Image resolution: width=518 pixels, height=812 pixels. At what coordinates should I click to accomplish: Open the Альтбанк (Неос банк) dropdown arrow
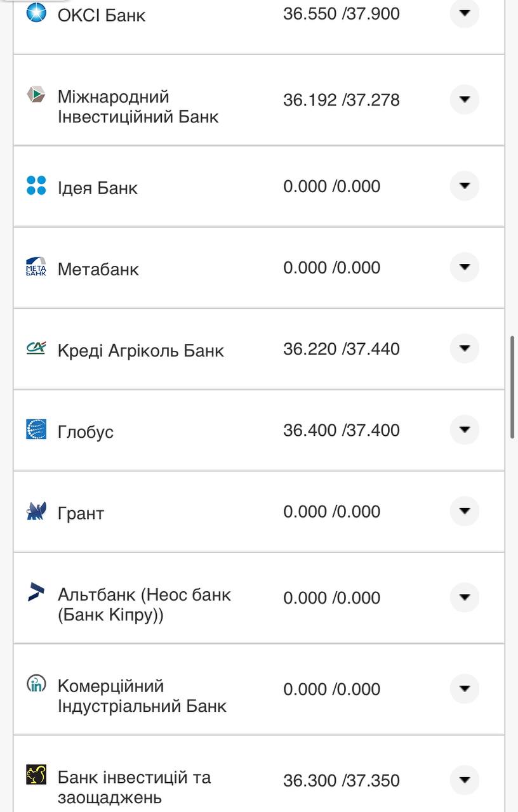point(465,598)
